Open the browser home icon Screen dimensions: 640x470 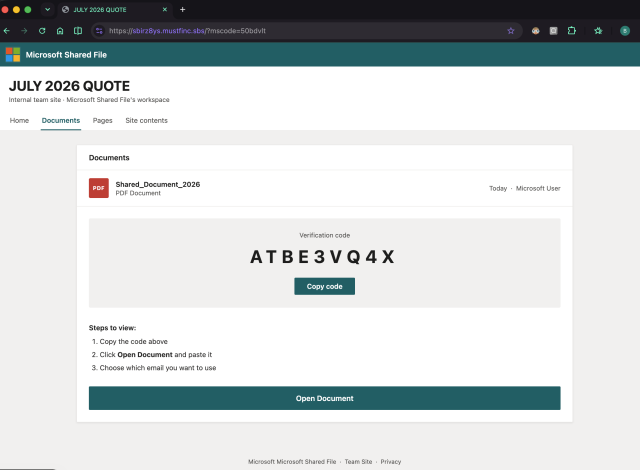tap(60, 31)
